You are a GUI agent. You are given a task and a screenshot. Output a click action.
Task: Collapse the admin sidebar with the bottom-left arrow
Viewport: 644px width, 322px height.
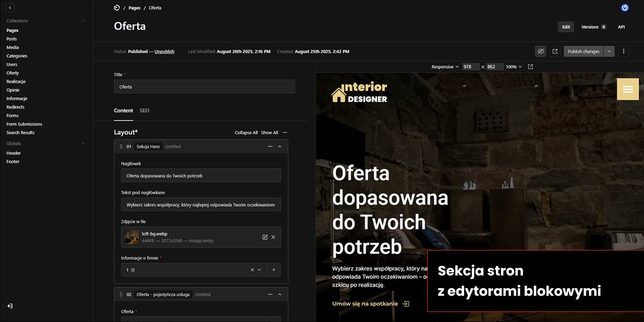pos(10,306)
